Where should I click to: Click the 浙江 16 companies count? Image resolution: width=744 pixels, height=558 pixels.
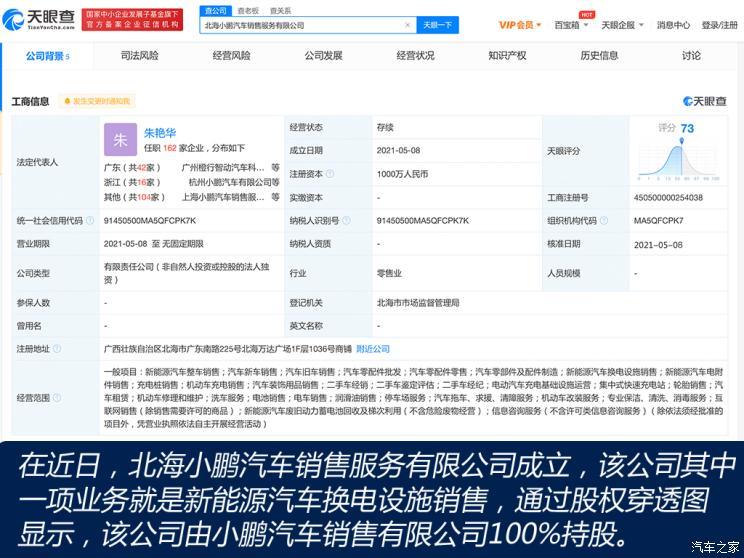(142, 182)
